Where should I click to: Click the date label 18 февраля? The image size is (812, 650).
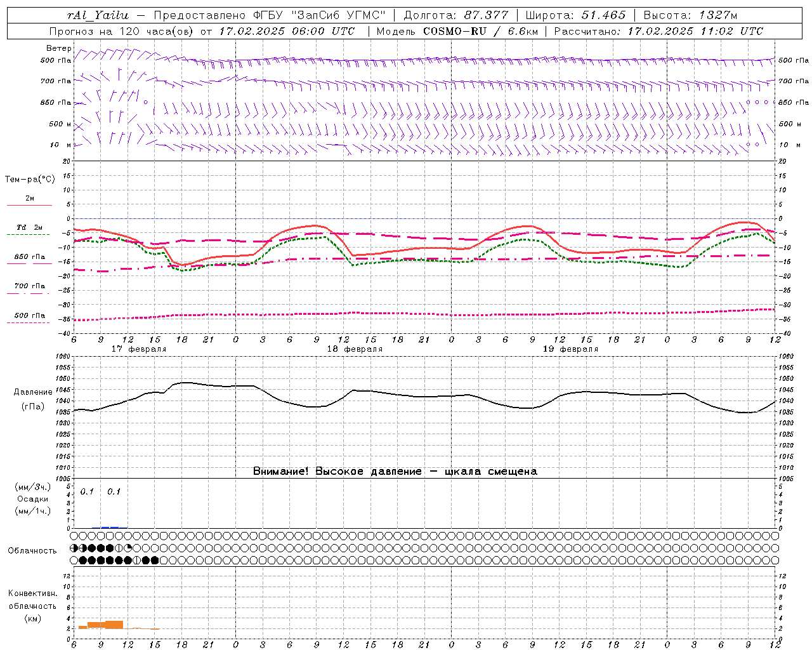pos(355,349)
